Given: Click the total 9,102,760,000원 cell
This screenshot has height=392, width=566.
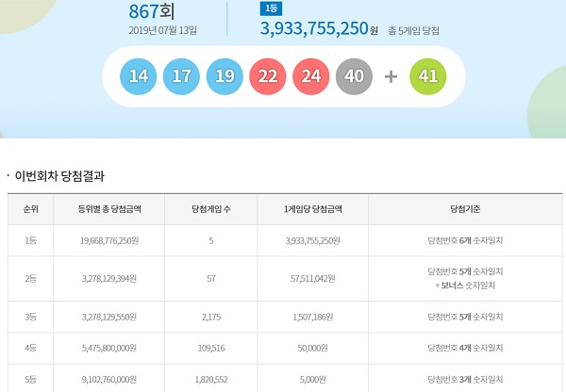Looking at the screenshot, I should click(109, 378).
